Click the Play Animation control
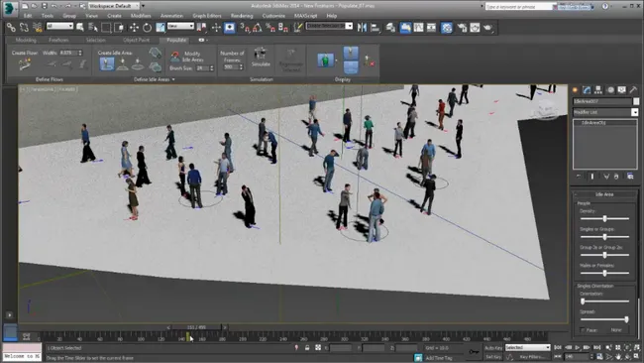 [x=577, y=348]
